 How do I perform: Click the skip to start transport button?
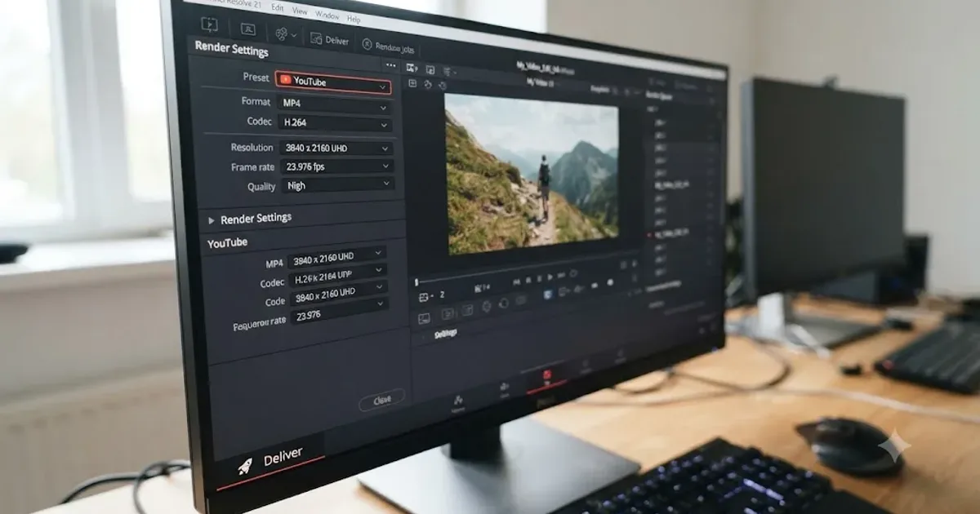tap(517, 281)
